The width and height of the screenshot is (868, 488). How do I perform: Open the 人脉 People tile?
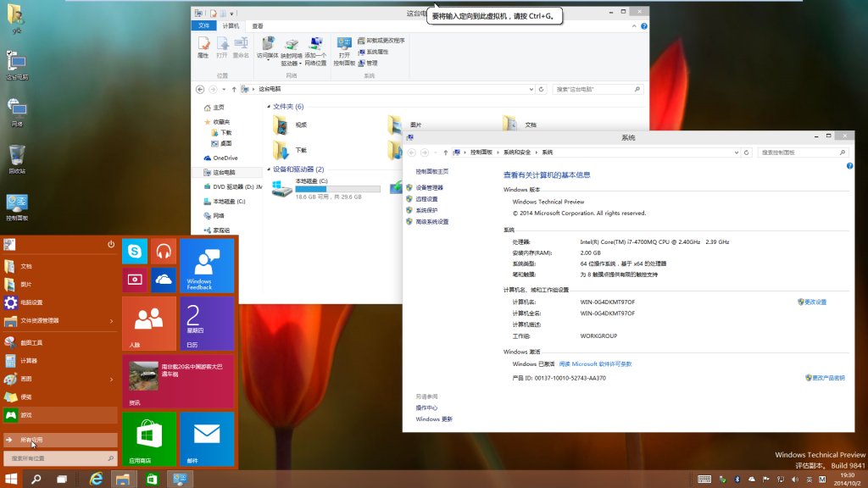coord(149,323)
